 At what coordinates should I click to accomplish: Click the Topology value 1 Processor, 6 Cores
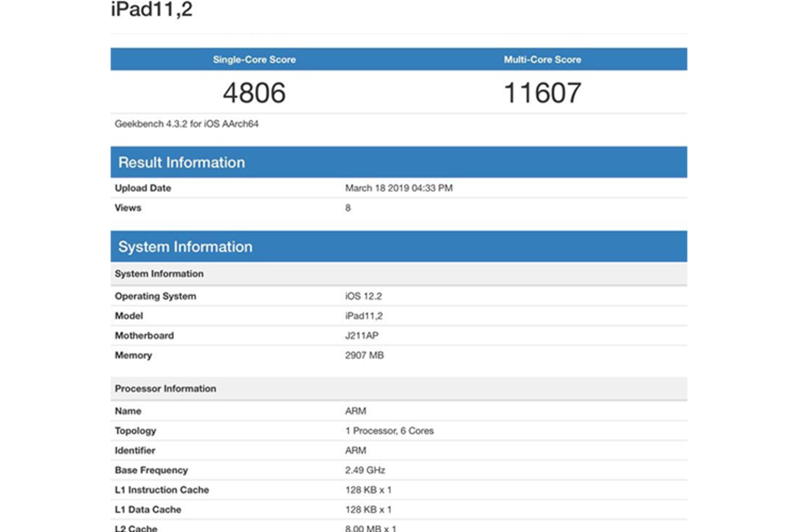pos(389,431)
